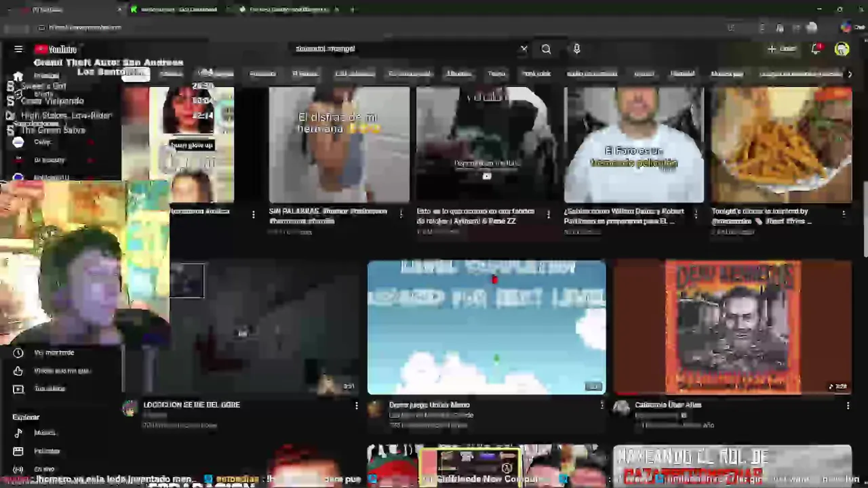Open the Shorts shelf icon on 'Esto es lo que' short

click(x=486, y=176)
